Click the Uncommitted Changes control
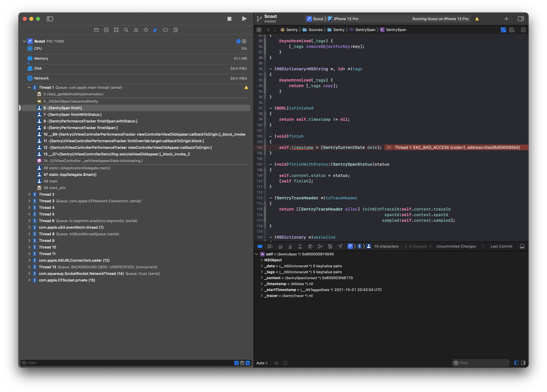Image resolution: width=547 pixels, height=392 pixels. (456, 246)
